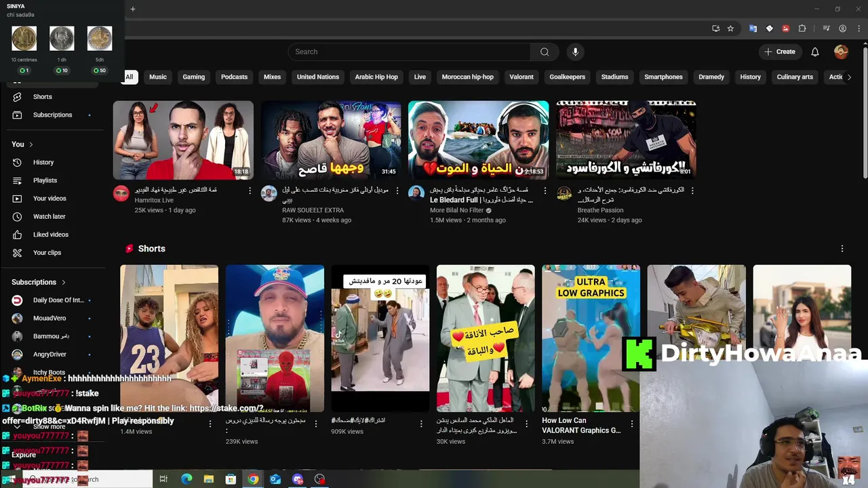Open Your clips in the sidebar
868x488 pixels.
47,253
